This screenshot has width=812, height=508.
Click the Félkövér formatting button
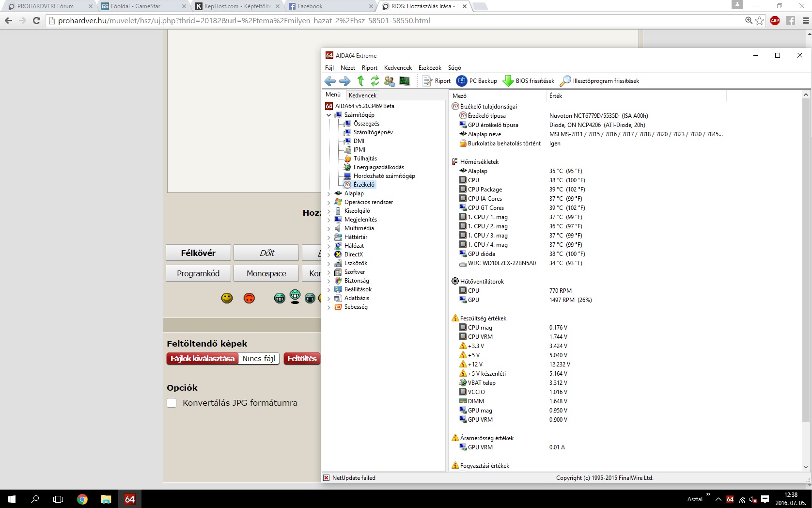tap(198, 253)
